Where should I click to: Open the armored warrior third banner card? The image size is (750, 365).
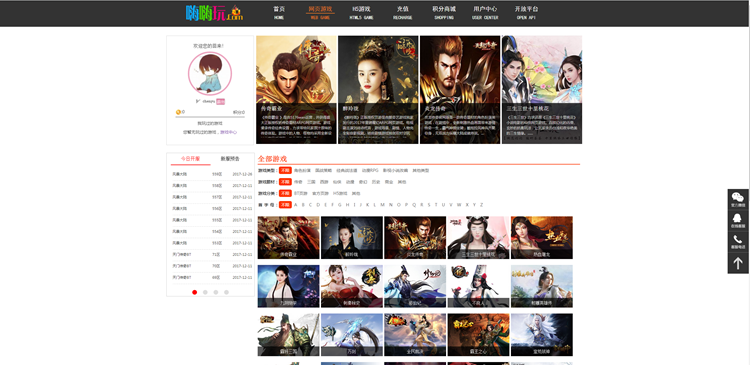(460, 89)
